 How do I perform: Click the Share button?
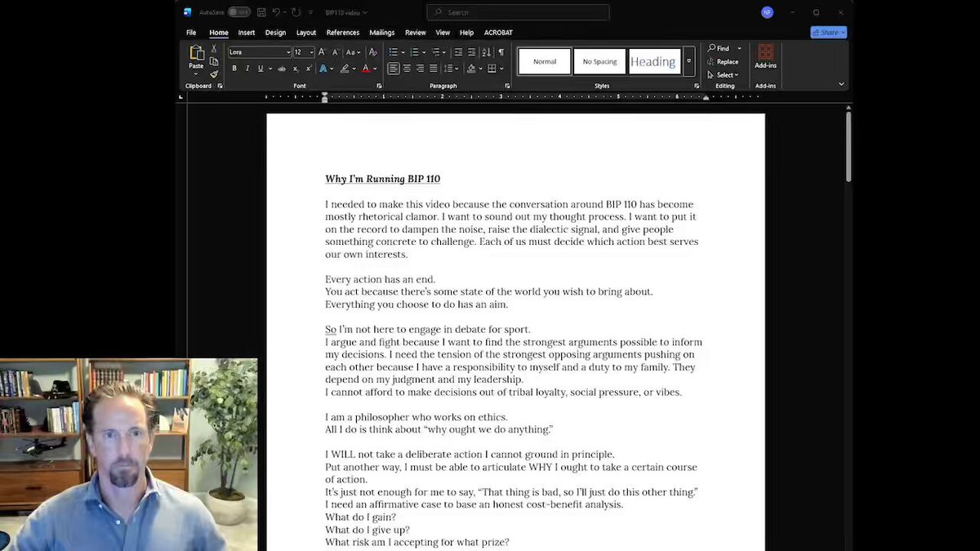point(828,33)
